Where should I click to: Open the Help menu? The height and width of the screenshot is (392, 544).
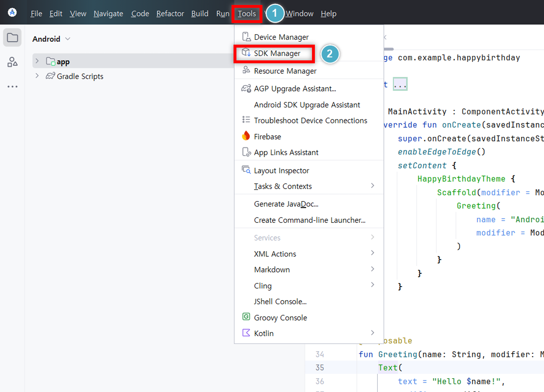coord(328,13)
